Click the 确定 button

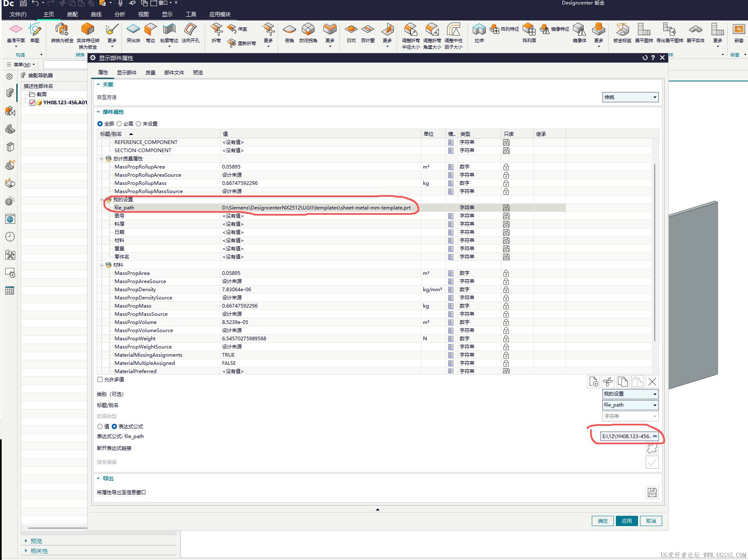602,521
